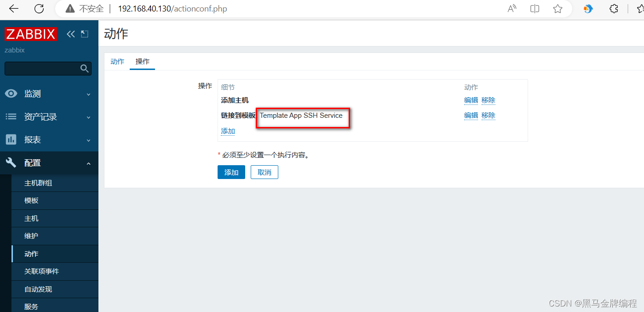The image size is (644, 312).
Task: Click the list icon next to 资产记录
Action: (x=11, y=116)
